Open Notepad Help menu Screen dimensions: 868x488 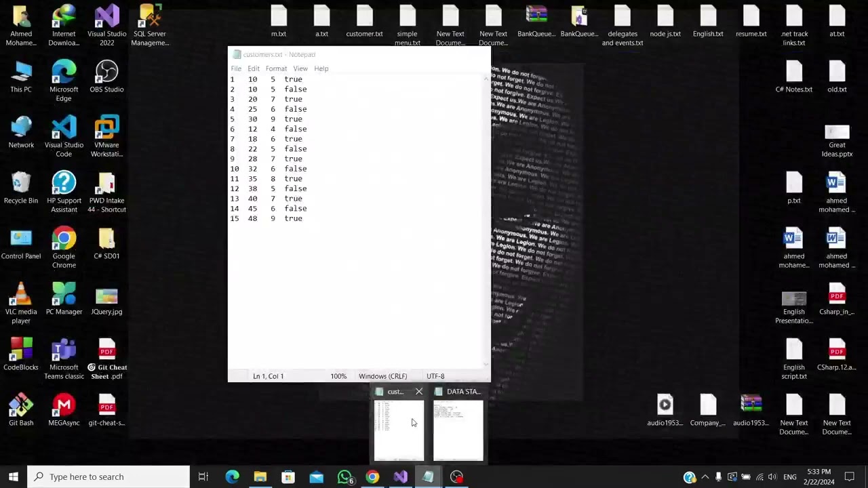tap(321, 68)
